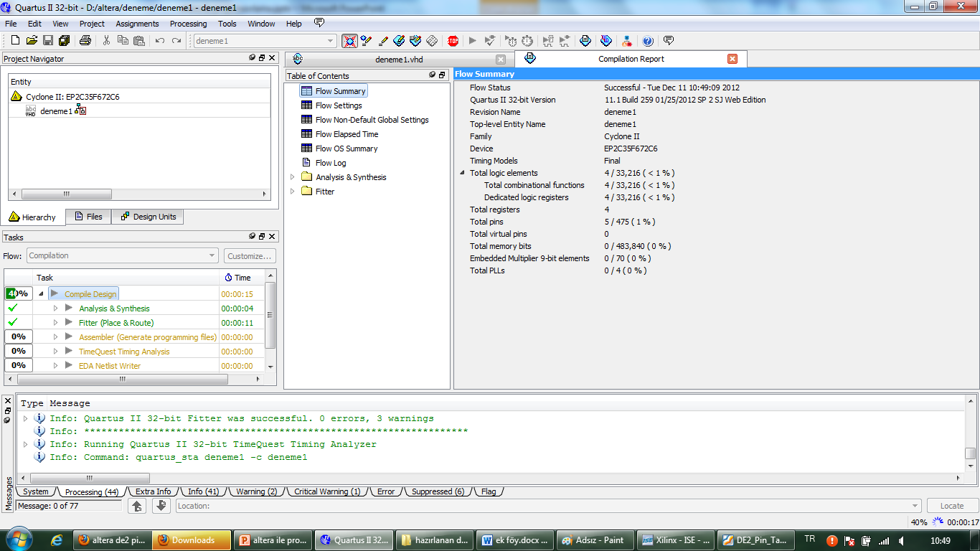Viewport: 980px width, 551px height.
Task: Start compilation with the play arrow icon
Action: 473,41
